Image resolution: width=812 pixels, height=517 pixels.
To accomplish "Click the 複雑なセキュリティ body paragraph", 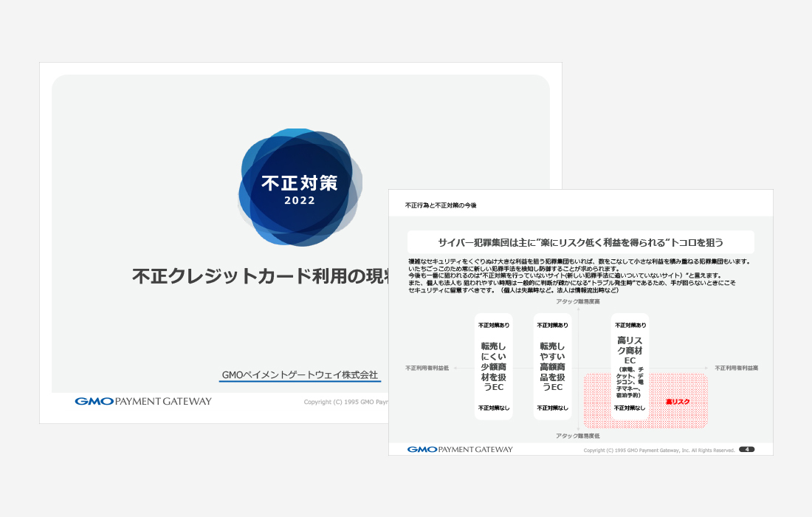I will pos(579,275).
